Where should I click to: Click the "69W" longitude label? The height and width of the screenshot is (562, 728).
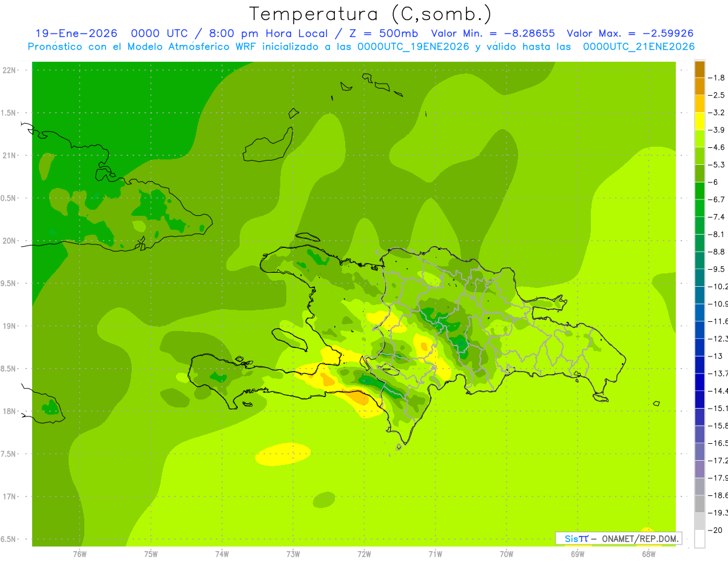pos(578,554)
